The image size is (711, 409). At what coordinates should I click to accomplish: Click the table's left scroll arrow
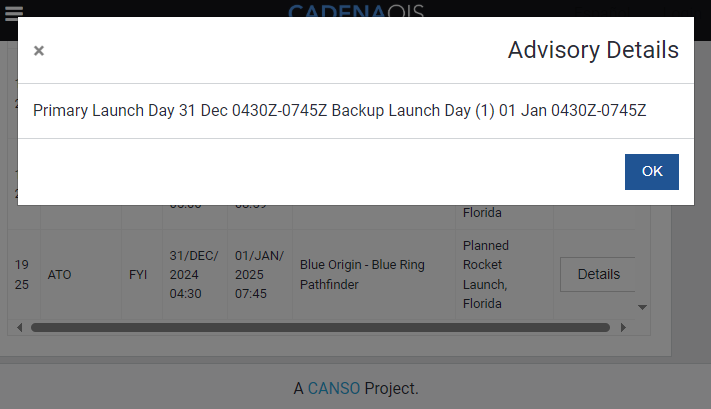tap(19, 327)
